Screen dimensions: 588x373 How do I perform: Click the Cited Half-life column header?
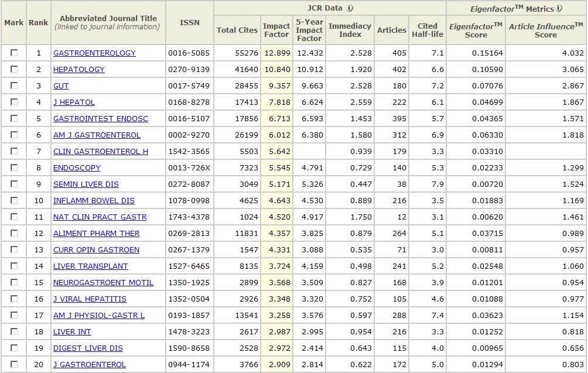pos(428,30)
